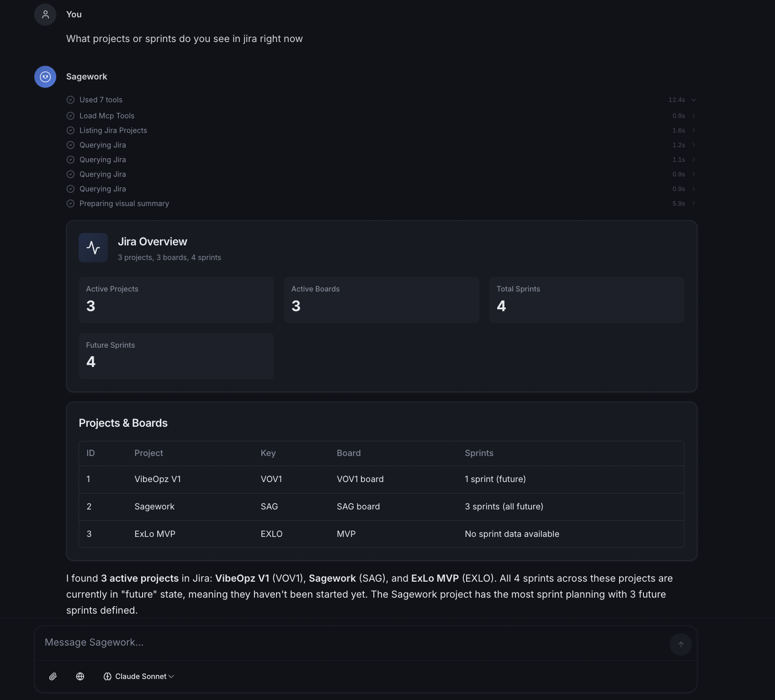
Task: Click checkmark circle beside Listing Jira Projects
Action: [70, 130]
